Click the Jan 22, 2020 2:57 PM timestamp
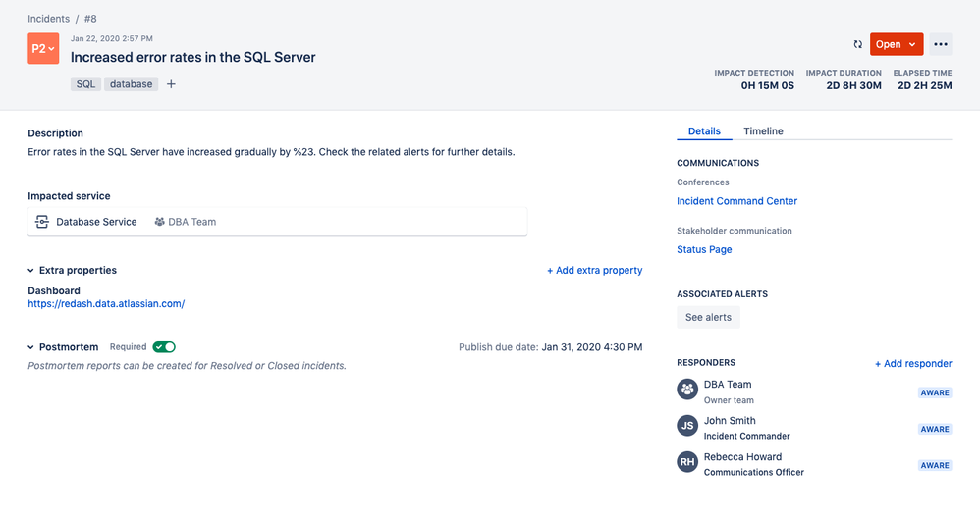This screenshot has height=521, width=980. click(x=112, y=38)
